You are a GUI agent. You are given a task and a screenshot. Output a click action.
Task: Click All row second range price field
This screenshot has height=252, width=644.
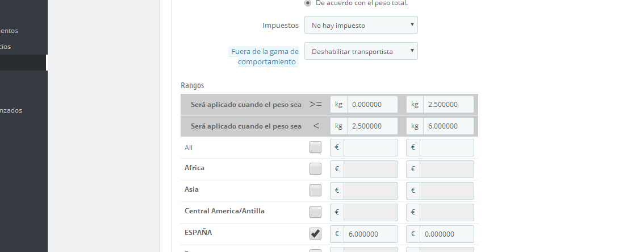[446, 147]
